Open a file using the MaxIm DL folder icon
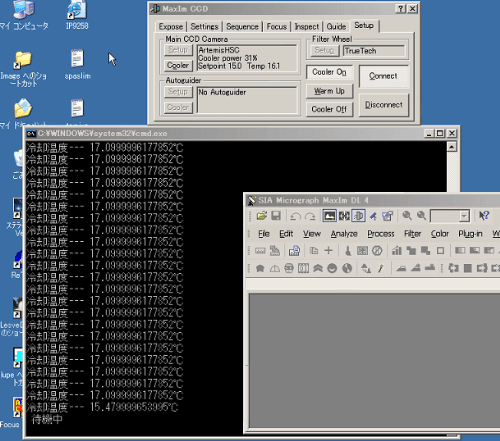This screenshot has height=441, width=500. pyautogui.click(x=262, y=216)
